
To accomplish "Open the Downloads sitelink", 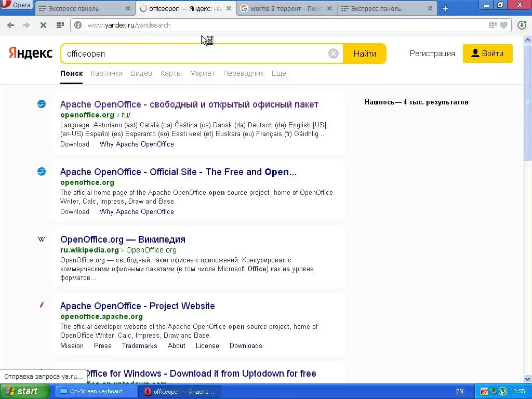I will point(246,345).
